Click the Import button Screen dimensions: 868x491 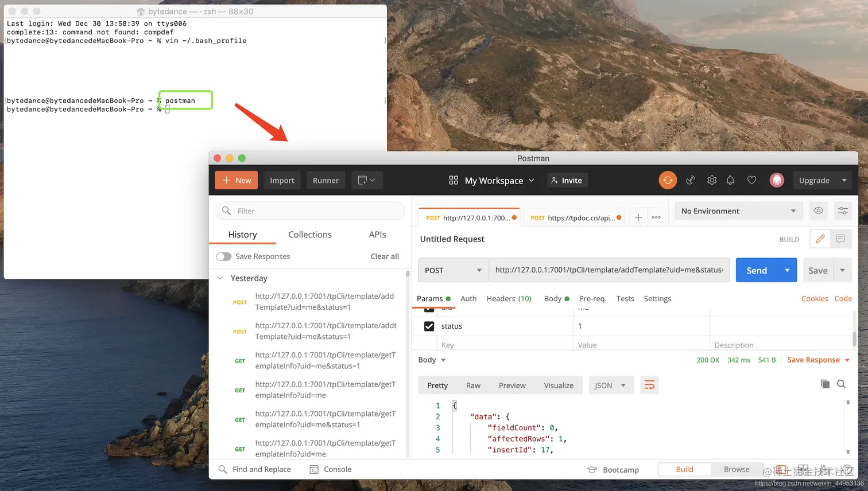click(x=282, y=180)
